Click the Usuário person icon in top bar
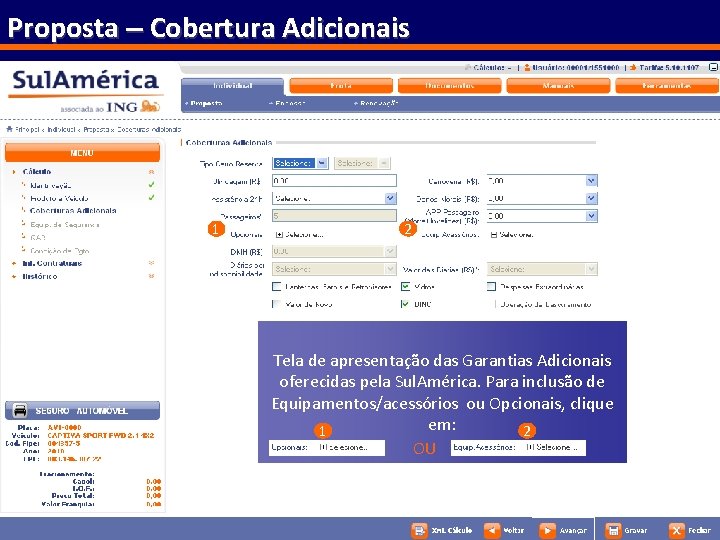This screenshot has width=720, height=540. 527,68
